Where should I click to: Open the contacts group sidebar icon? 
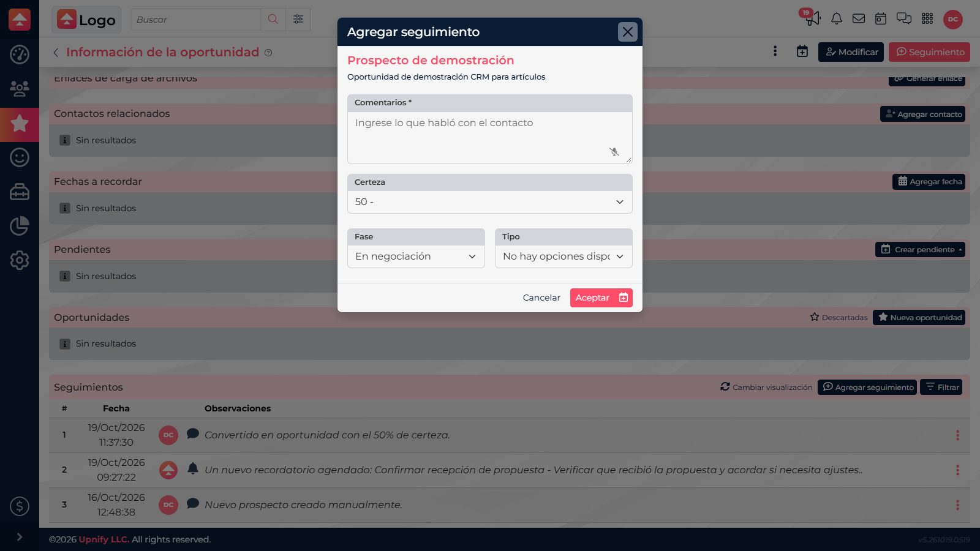[20, 89]
